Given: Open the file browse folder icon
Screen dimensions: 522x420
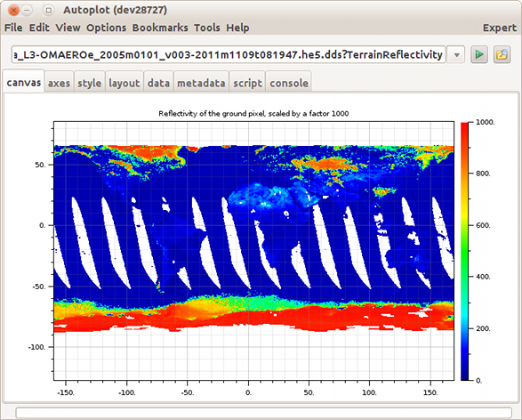Looking at the screenshot, I should (x=502, y=54).
